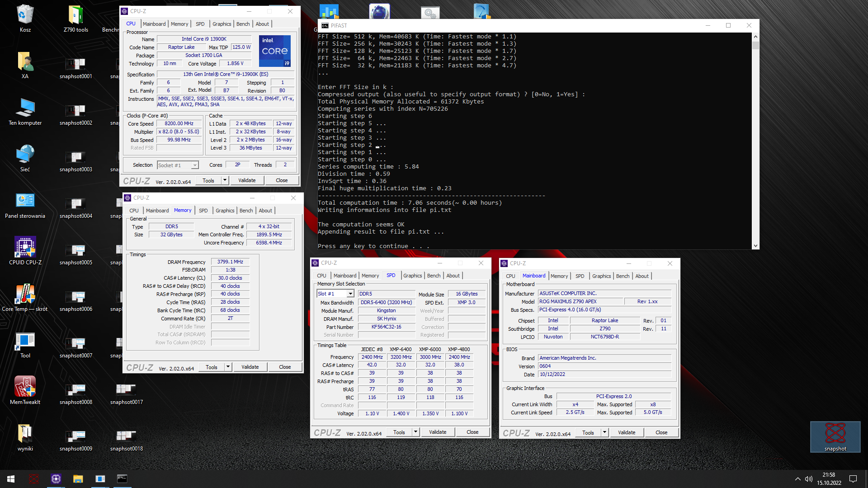The height and width of the screenshot is (488, 868).
Task: Select the snapshot desktop icon
Action: tap(835, 436)
